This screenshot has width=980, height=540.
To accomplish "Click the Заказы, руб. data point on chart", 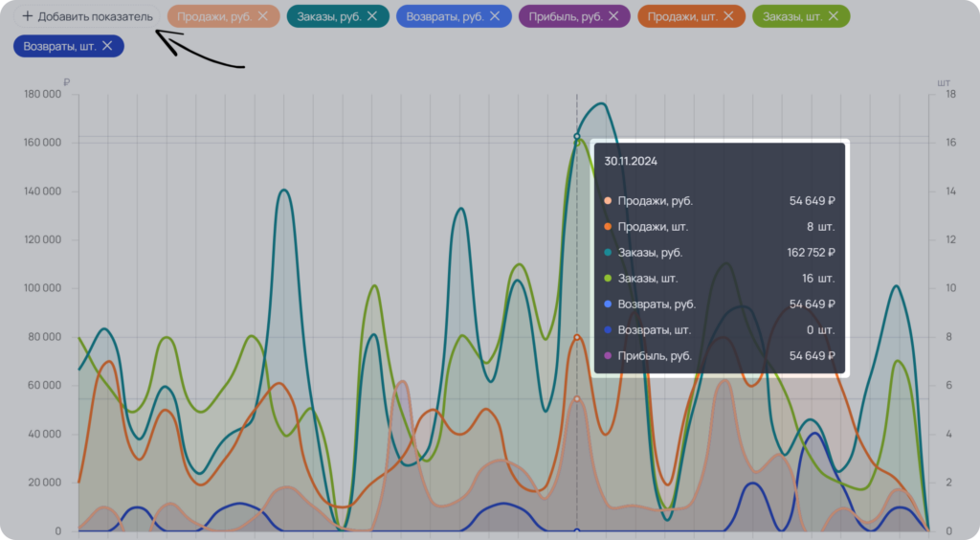I will [577, 136].
